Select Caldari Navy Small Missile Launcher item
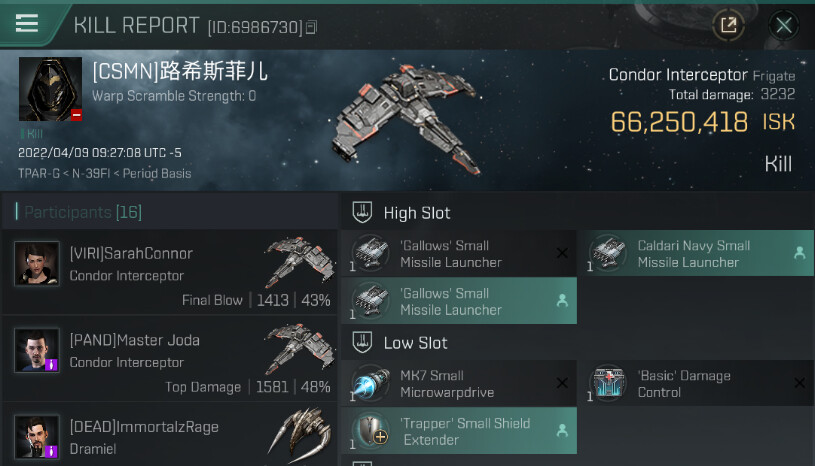This screenshot has height=466, width=815. [x=695, y=253]
